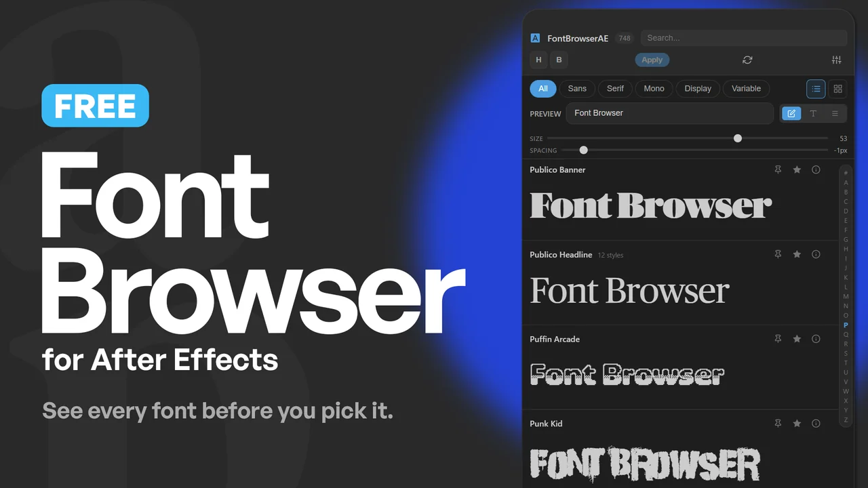The image size is (868, 488).
Task: Filter fonts by Sans
Action: pyautogui.click(x=577, y=89)
